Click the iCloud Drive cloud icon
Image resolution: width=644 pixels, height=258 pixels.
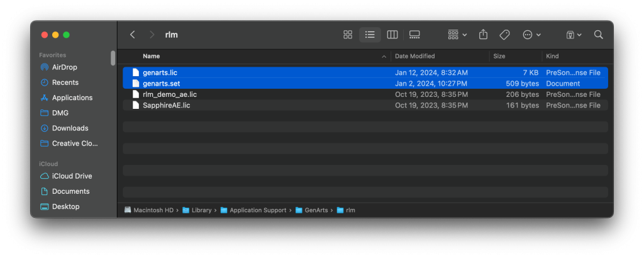45,176
